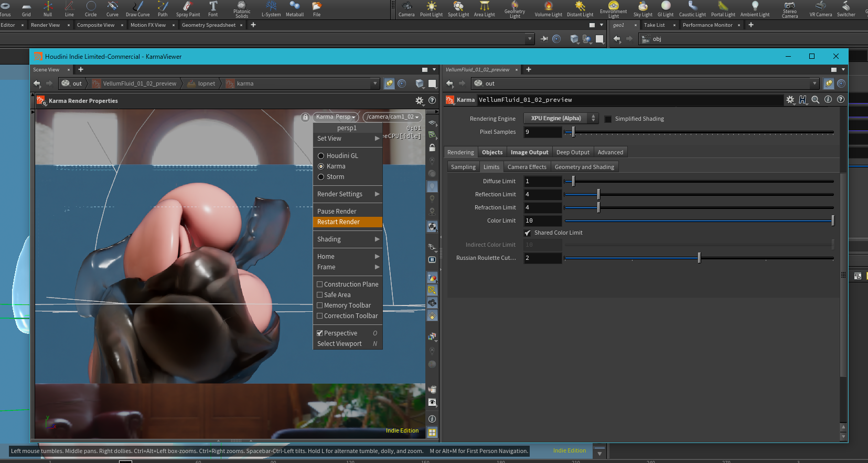
Task: Open the Karma parameter gear menu
Action: [x=790, y=100]
